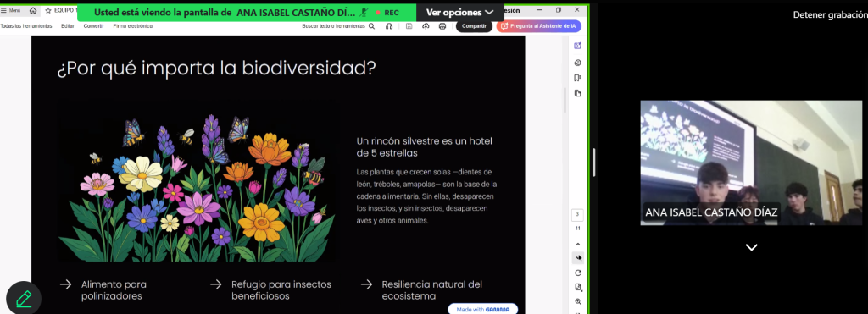This screenshot has width=868, height=314.
Task: Open the comments panel icon in sidebar
Action: [578, 63]
